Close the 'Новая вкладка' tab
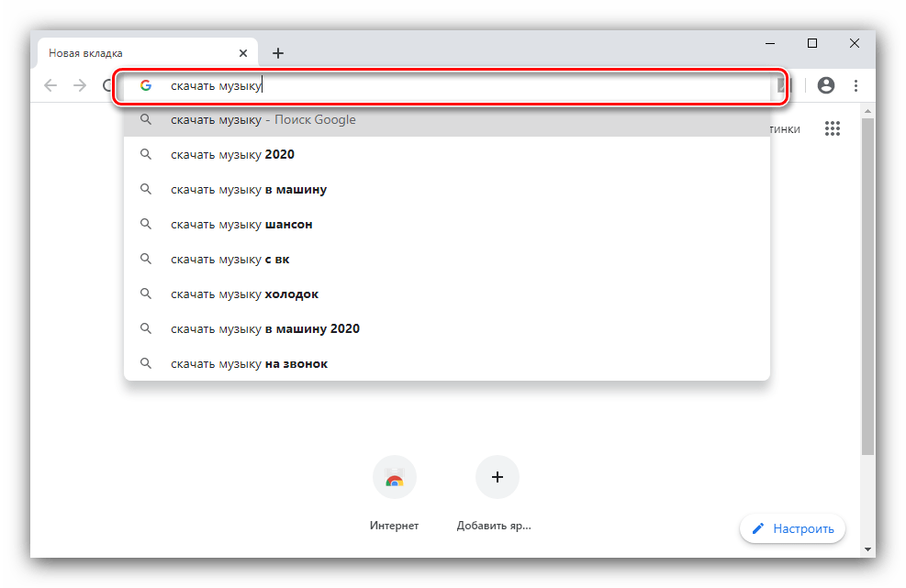Image resolution: width=906 pixels, height=588 pixels. [x=243, y=53]
